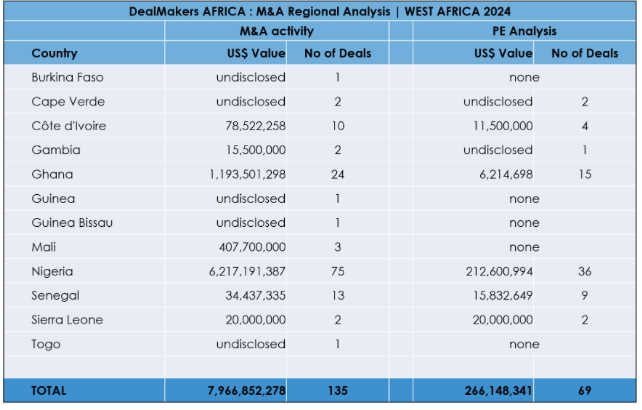Select Nigeria's PE deal count 36
642x410 pixels.
pos(584,271)
